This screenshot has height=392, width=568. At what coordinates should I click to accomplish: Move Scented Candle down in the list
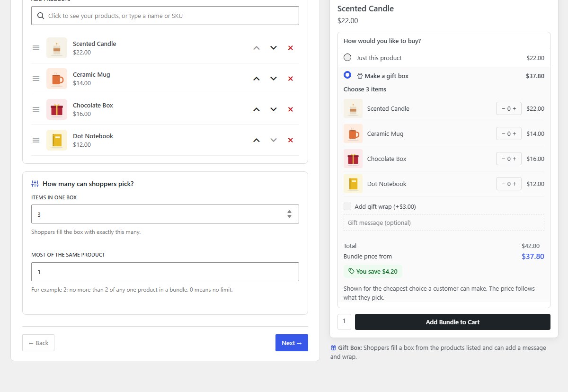274,48
